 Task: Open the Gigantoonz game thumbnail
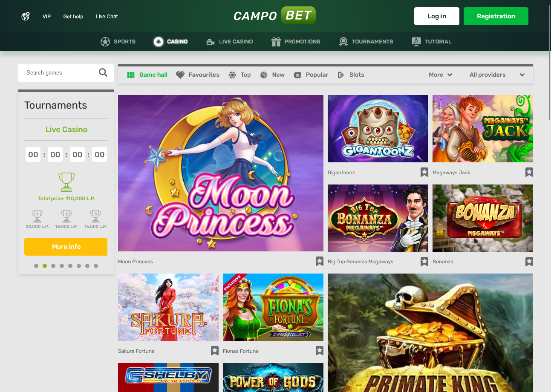pos(378,129)
